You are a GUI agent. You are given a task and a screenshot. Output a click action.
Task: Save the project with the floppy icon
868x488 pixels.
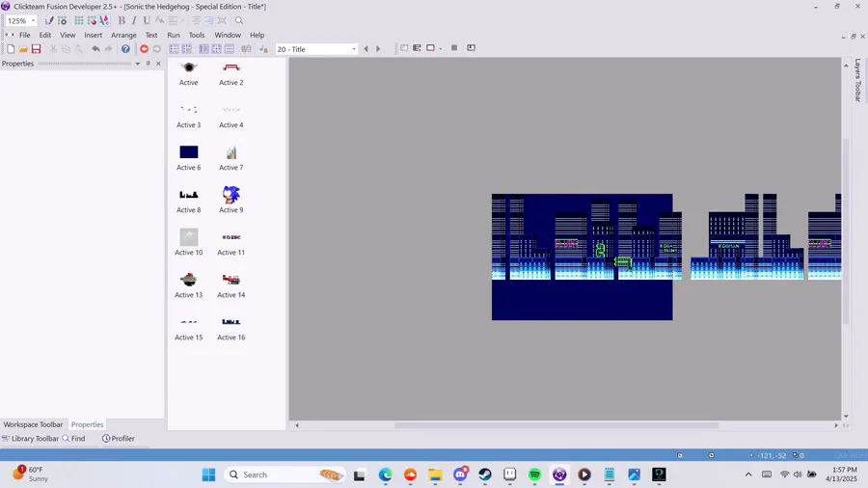coord(36,48)
